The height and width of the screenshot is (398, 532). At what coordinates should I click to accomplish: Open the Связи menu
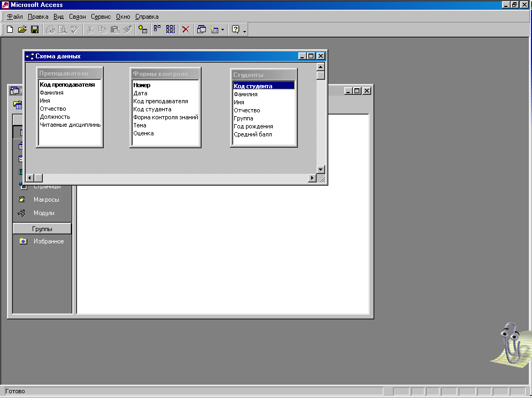tap(78, 17)
